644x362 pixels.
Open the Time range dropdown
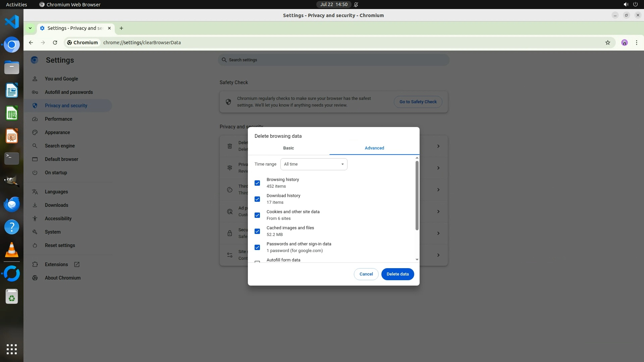coord(314,164)
